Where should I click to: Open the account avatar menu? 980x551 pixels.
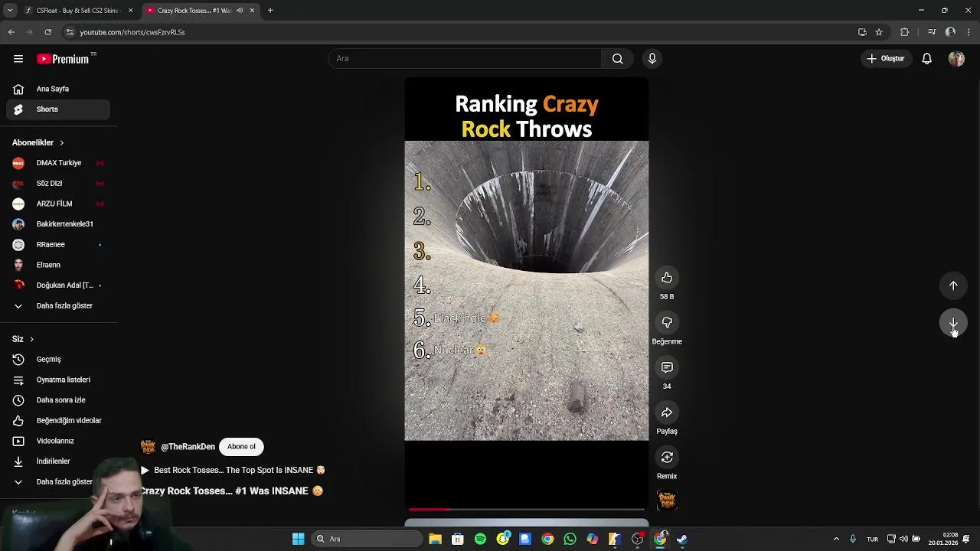coord(956,59)
